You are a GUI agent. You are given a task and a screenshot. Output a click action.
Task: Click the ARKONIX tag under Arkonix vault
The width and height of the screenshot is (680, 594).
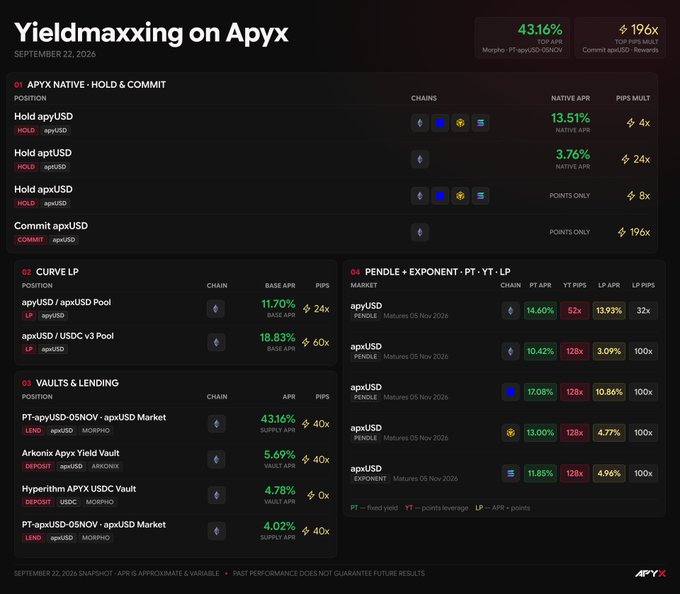click(105, 466)
